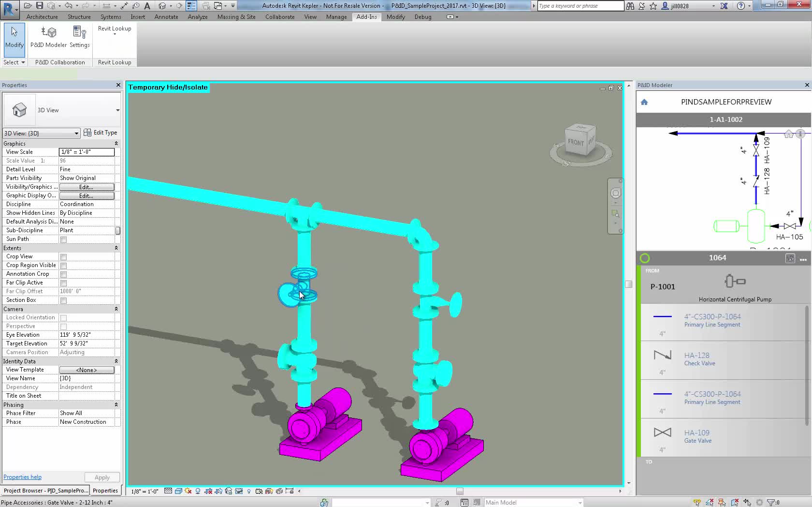Edit Visibility/Graphics overrides

87,187
